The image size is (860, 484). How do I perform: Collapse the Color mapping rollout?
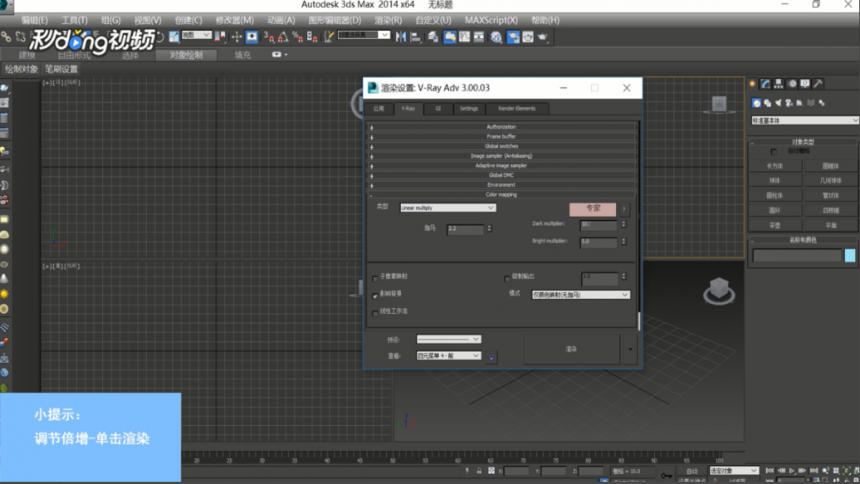point(501,195)
